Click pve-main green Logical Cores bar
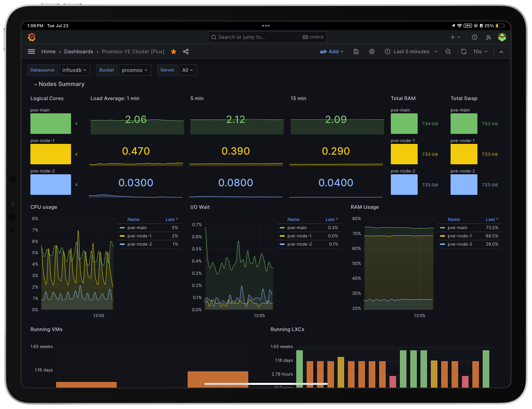The height and width of the screenshot is (409, 532). point(51,124)
